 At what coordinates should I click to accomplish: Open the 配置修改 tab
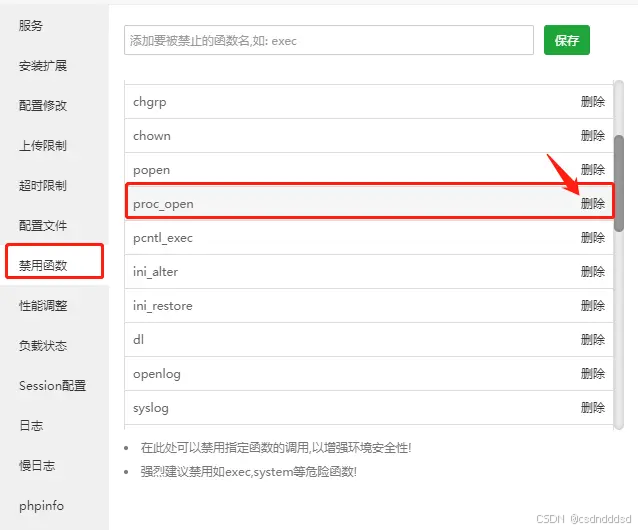[x=43, y=105]
